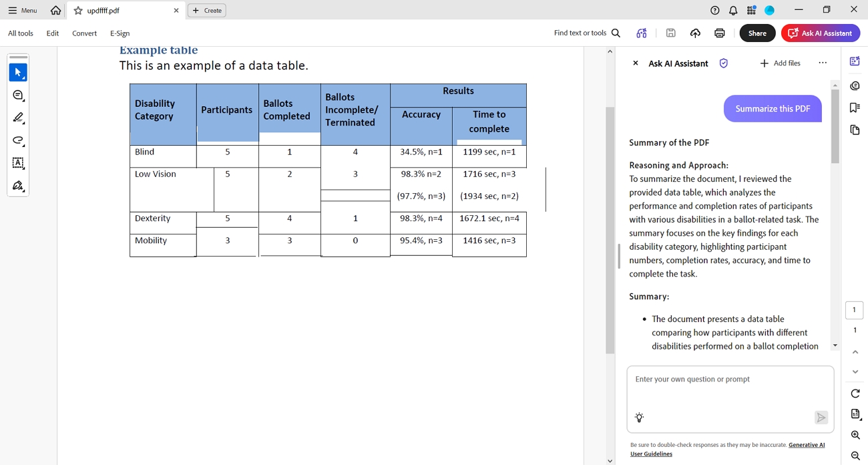Click document scroll up arrow

[610, 51]
